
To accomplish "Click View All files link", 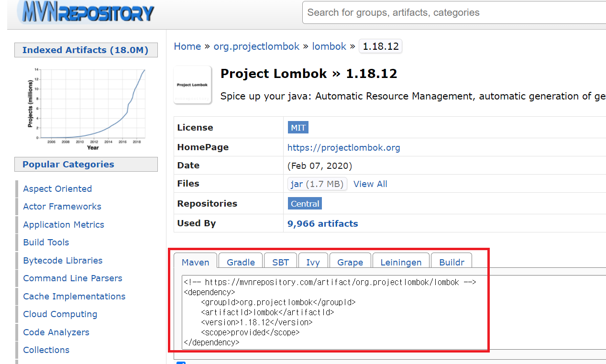I will pyautogui.click(x=370, y=184).
